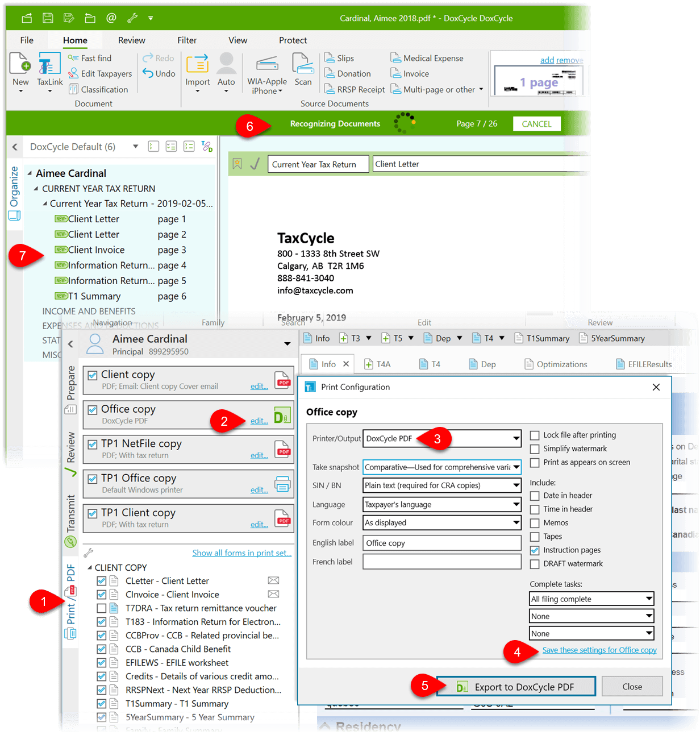Uncheck Instruction pages option
This screenshot has height=735, width=700.
(535, 550)
